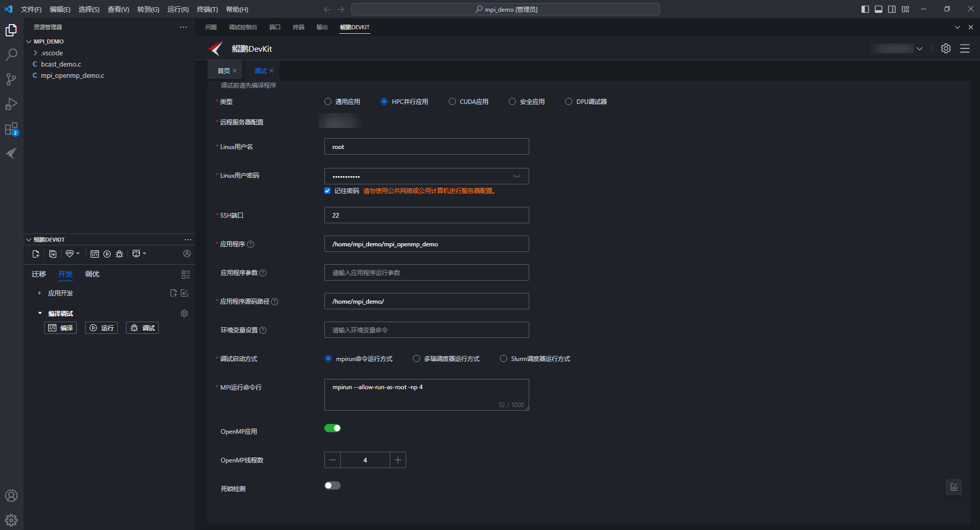Select 多瑙调度器运行方式 radio button
Viewport: 980px width, 530px height.
[x=416, y=358]
